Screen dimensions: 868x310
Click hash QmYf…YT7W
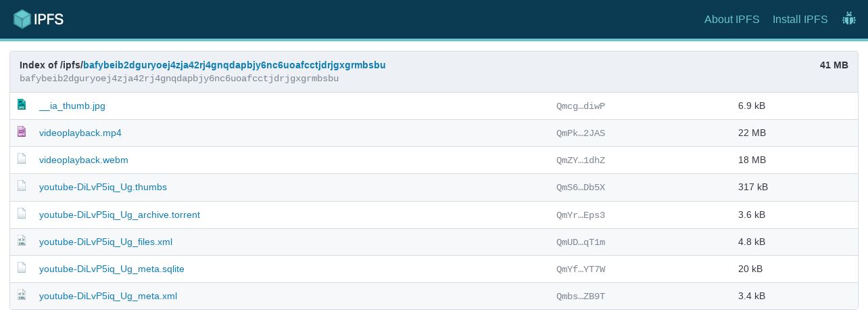point(581,269)
